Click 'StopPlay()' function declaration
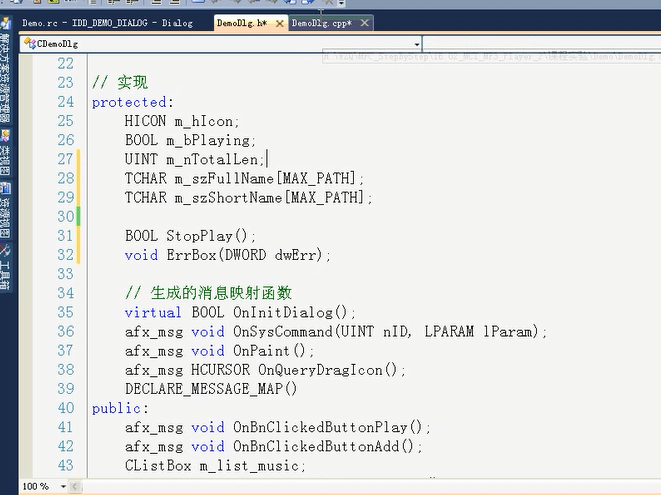Image resolution: width=661 pixels, height=495 pixels. pyautogui.click(x=207, y=236)
